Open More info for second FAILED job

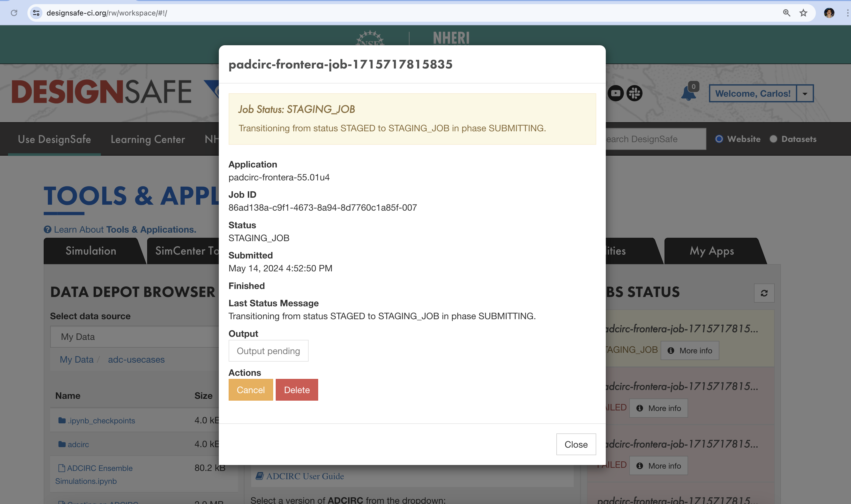tap(659, 466)
